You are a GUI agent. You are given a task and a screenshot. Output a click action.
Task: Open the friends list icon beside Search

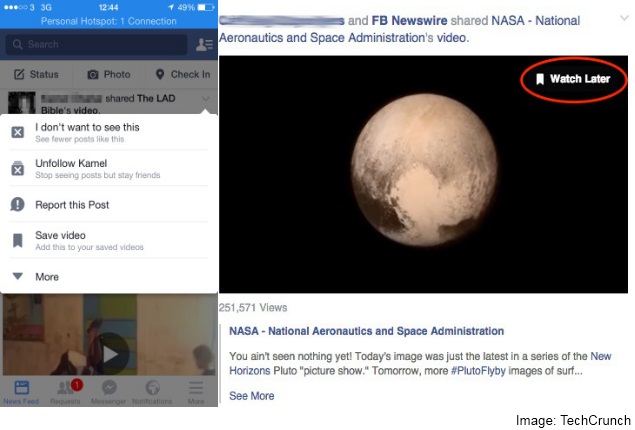coord(204,44)
